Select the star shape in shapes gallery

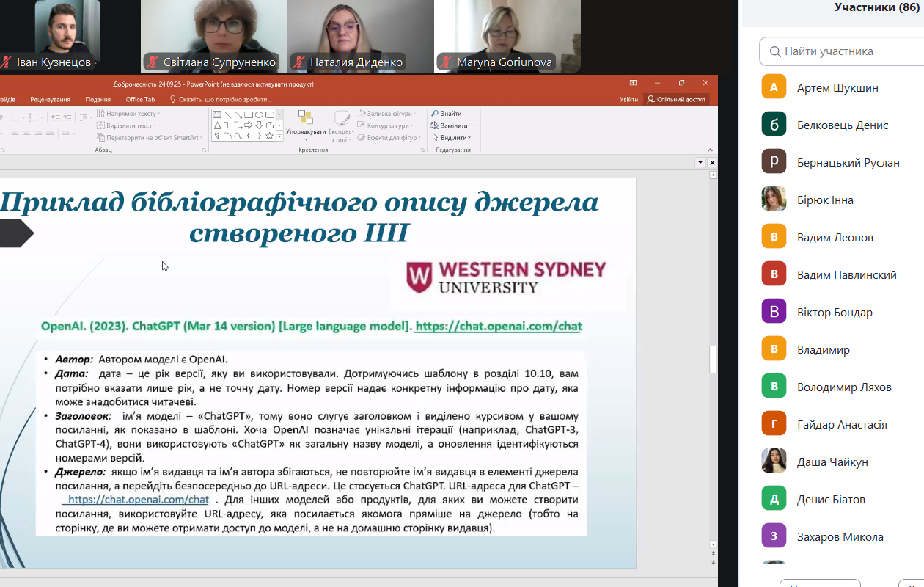tap(269, 136)
